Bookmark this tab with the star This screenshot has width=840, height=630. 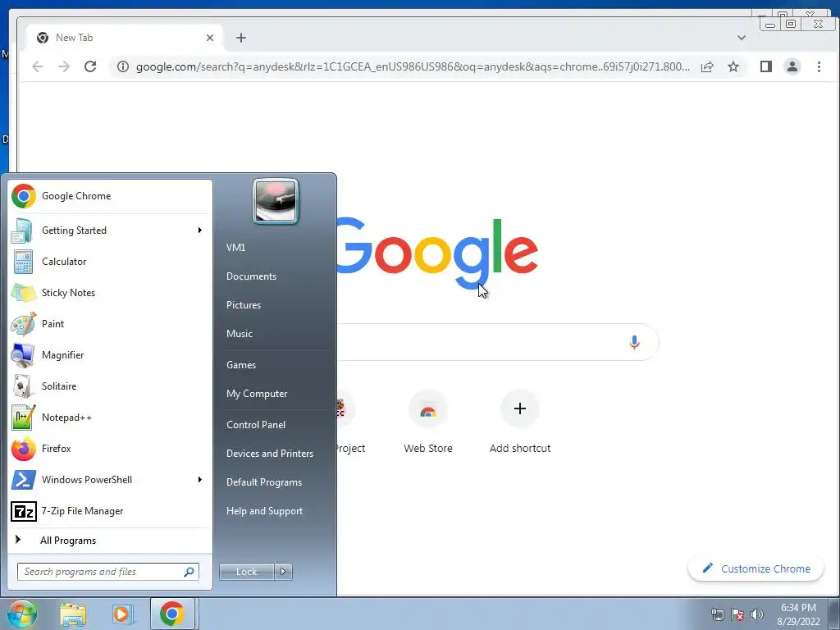tap(733, 66)
